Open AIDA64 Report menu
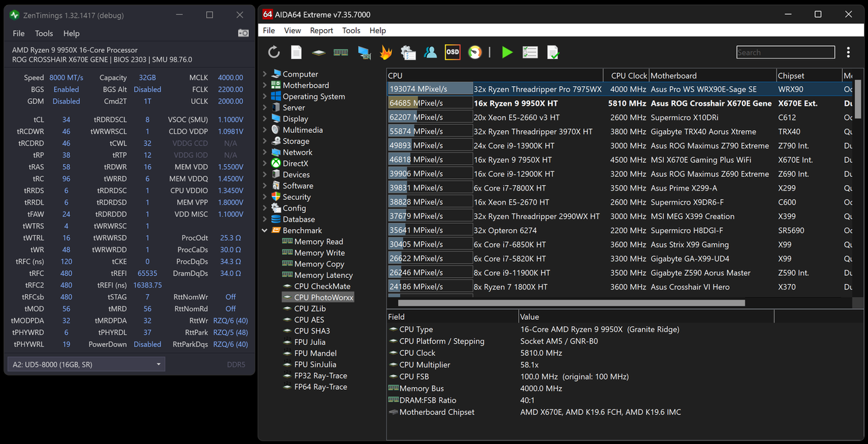The height and width of the screenshot is (444, 868). click(321, 31)
